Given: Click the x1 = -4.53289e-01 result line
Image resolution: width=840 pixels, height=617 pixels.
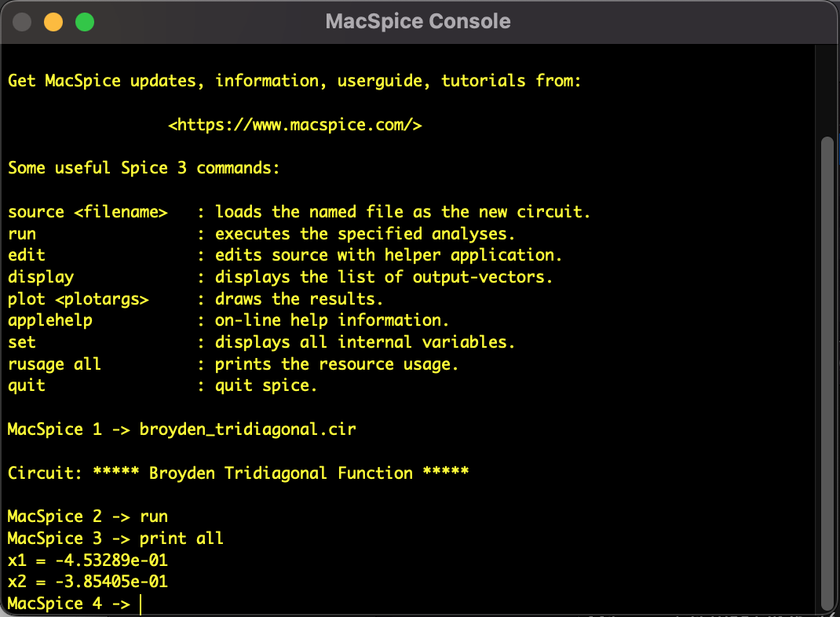Looking at the screenshot, I should (88, 560).
